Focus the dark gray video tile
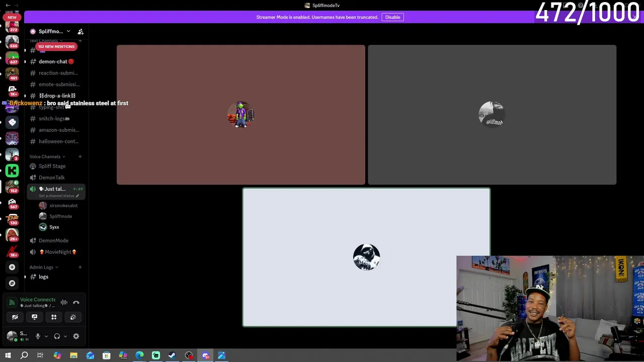644x362 pixels. click(x=492, y=115)
